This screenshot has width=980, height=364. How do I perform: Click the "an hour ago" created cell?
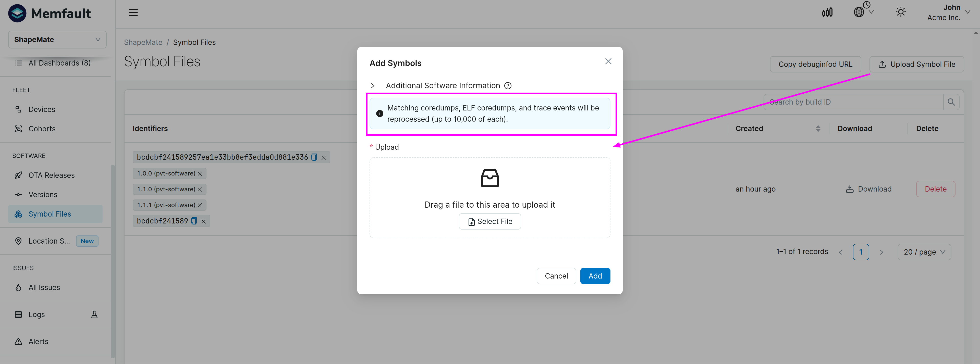point(755,189)
